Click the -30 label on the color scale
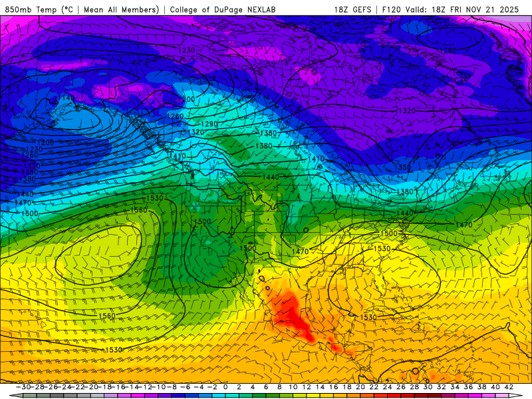The image size is (532, 399). pyautogui.click(x=23, y=387)
